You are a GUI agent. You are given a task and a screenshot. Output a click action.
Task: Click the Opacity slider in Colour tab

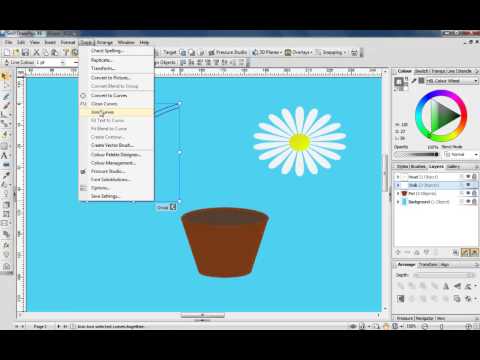[417, 154]
